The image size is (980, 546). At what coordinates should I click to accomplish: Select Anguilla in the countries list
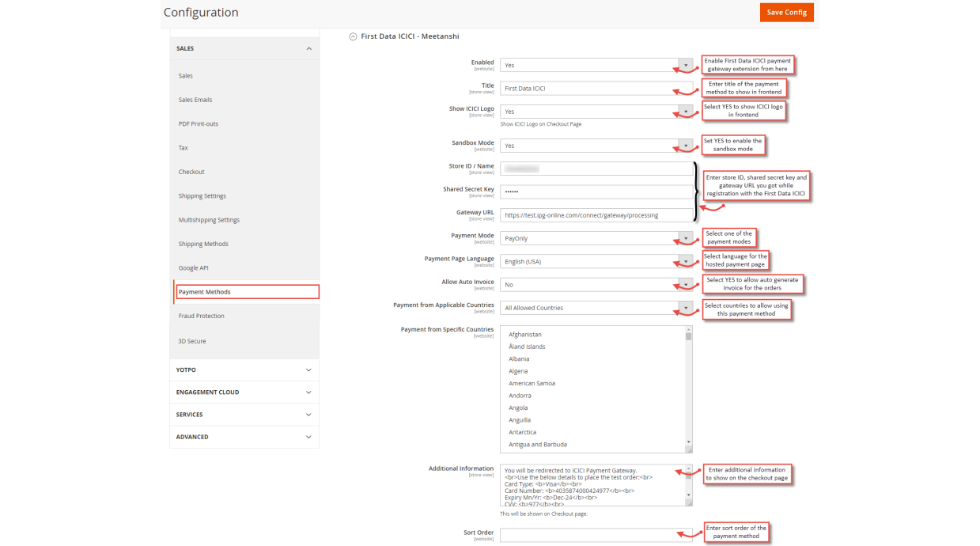click(520, 420)
